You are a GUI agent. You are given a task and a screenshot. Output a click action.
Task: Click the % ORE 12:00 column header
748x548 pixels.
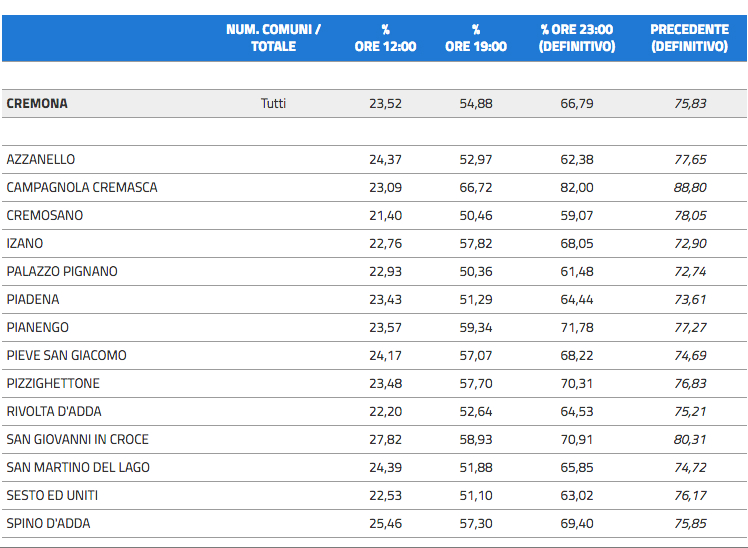385,38
